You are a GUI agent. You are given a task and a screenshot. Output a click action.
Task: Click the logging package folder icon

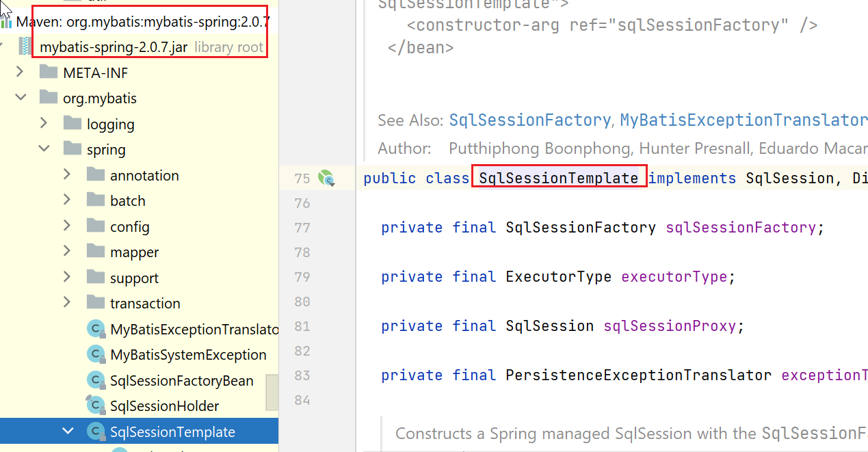pos(72,124)
